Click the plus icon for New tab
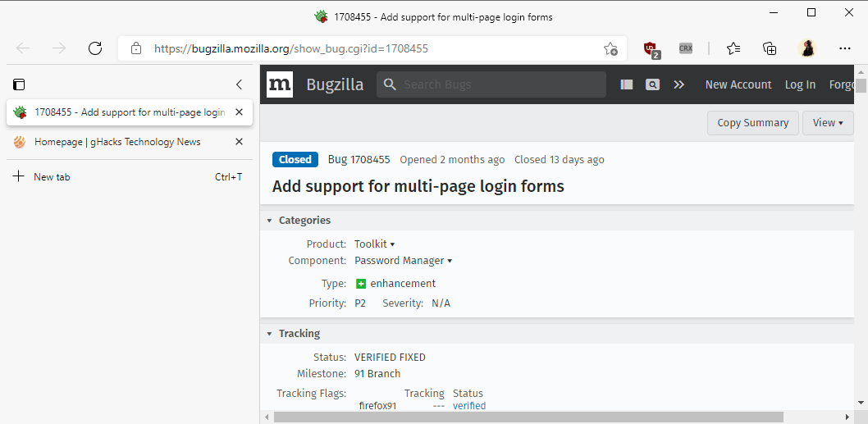Viewport: 868px width, 424px height. 18,176
